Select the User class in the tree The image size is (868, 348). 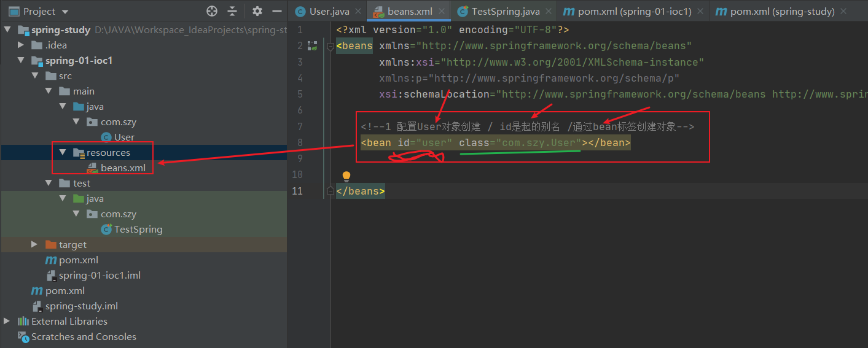tap(124, 137)
